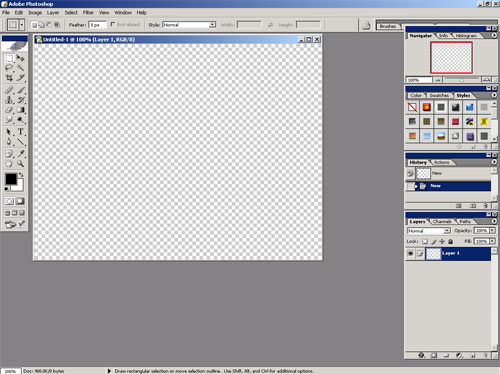500x374 pixels.
Task: Select the Clone Stamp tool
Action: 9,100
